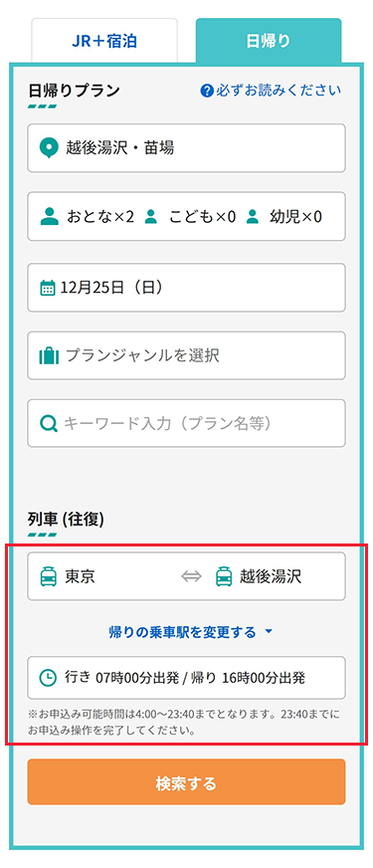Image resolution: width=373 pixels, height=868 pixels.
Task: Switch to the JR＋宿泊 tab
Action: click(104, 41)
